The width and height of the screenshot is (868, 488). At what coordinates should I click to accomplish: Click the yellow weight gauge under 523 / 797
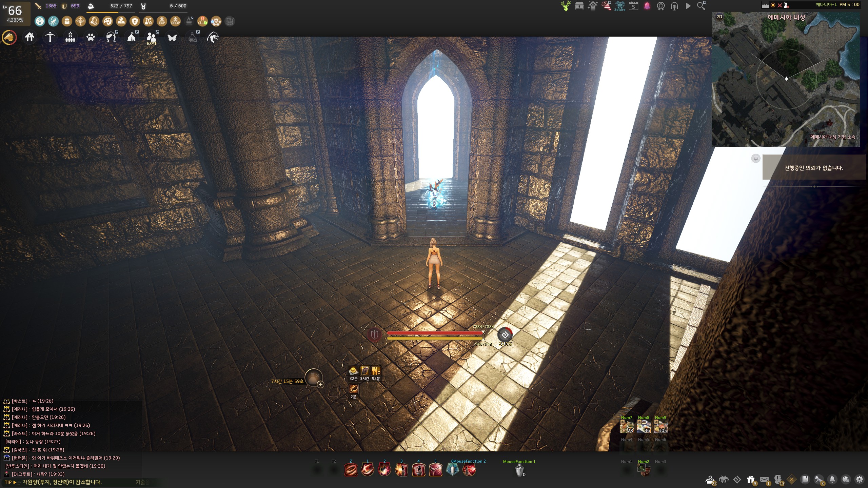[111, 12]
